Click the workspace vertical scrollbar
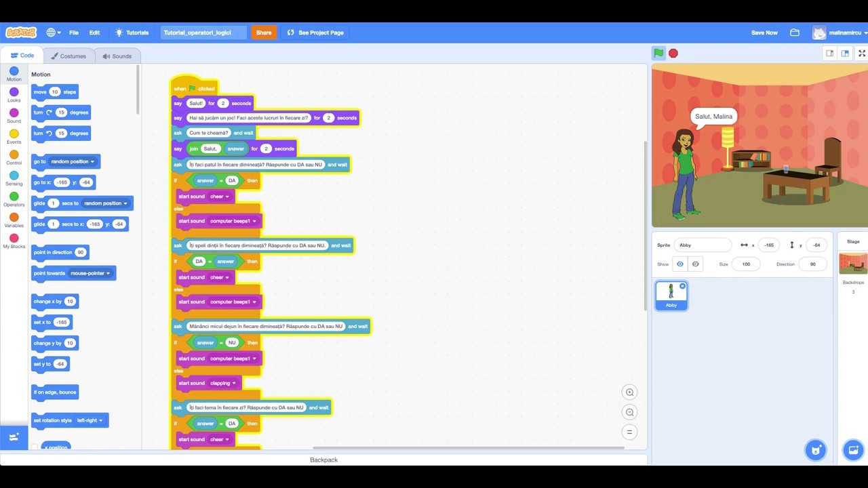Screen dimensions: 868x488 coord(644,225)
